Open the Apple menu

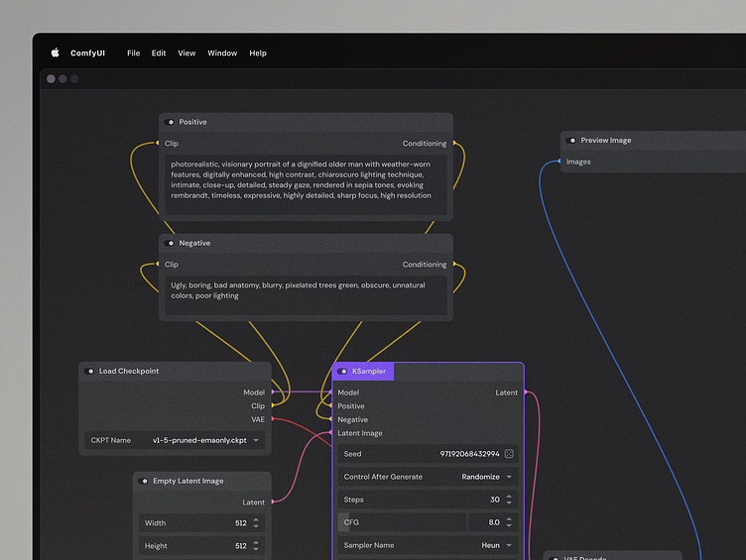coord(56,54)
